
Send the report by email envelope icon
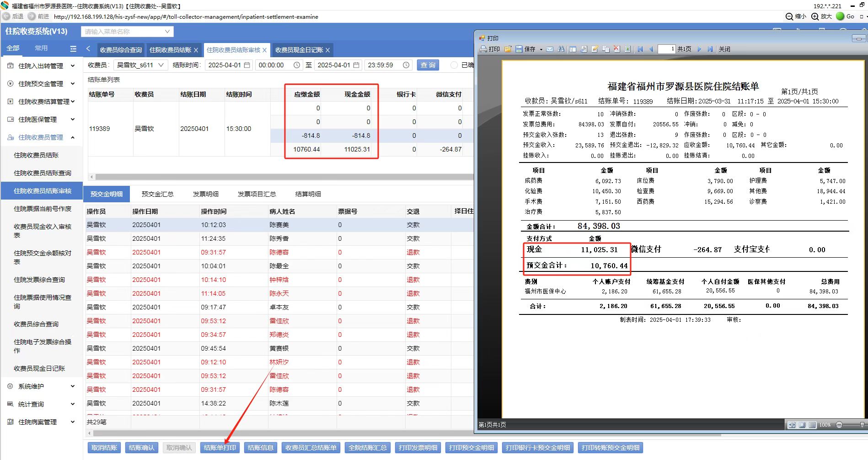549,49
